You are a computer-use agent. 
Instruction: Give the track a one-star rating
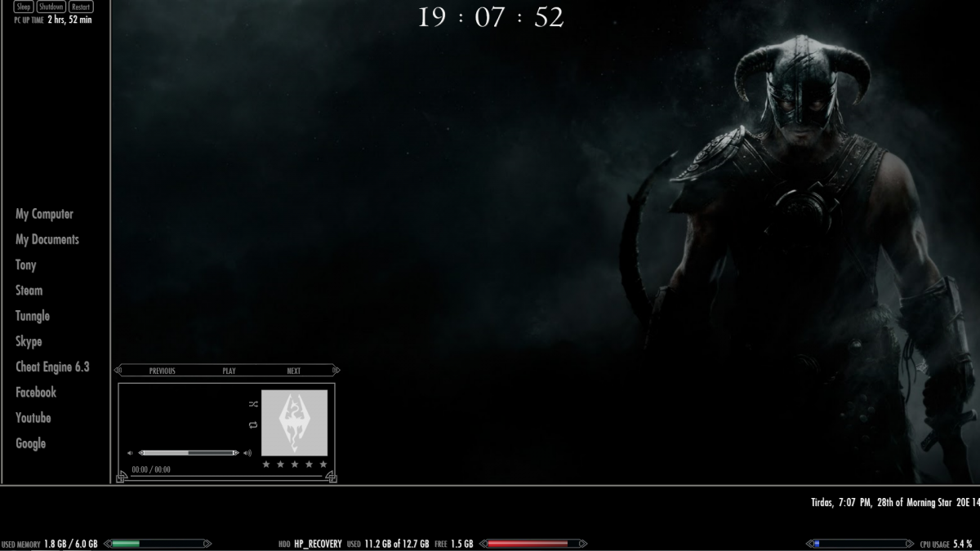[x=265, y=464]
